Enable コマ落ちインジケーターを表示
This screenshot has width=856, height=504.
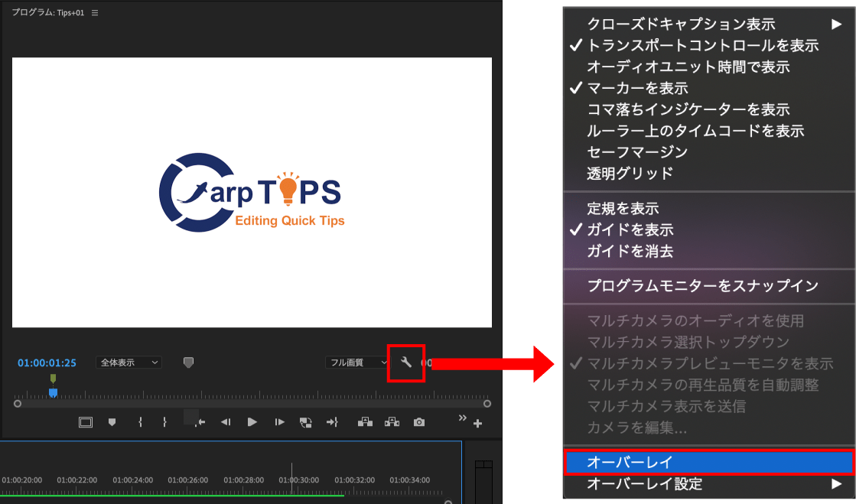(708, 109)
